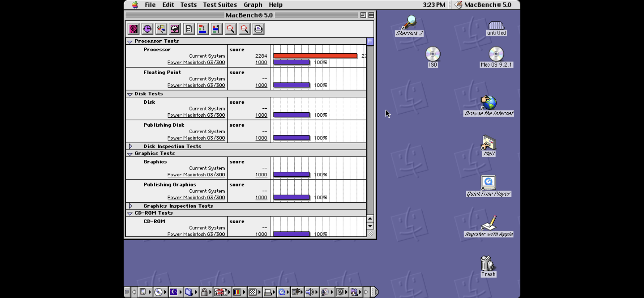The width and height of the screenshot is (644, 298).
Task: Click the purple clock toolbar icon
Action: [x=147, y=29]
